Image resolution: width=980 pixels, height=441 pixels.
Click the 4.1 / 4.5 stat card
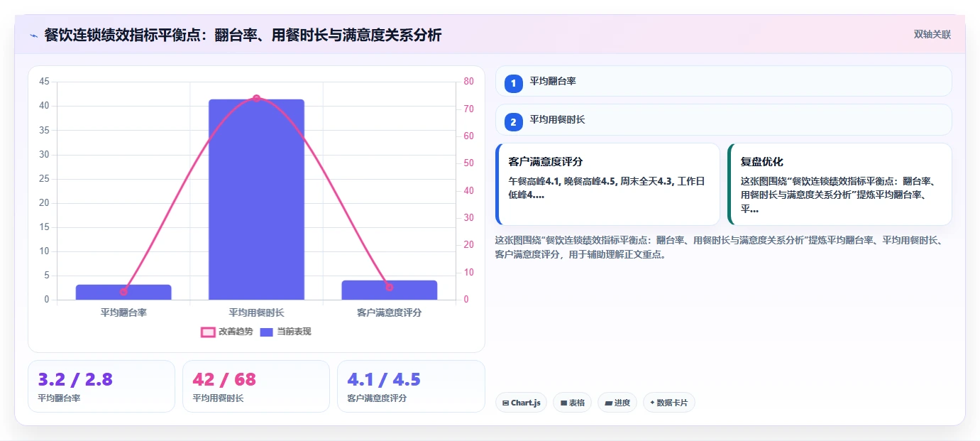click(x=411, y=386)
